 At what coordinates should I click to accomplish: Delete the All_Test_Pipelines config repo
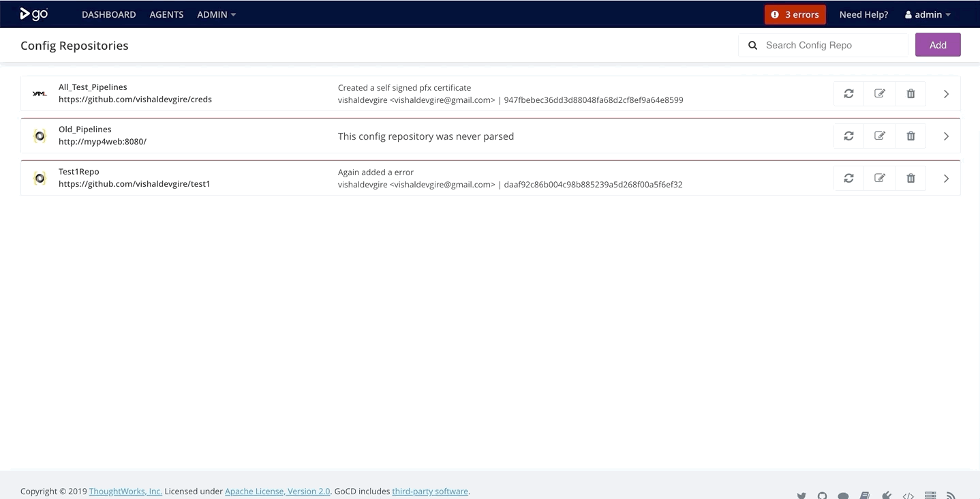tap(910, 93)
